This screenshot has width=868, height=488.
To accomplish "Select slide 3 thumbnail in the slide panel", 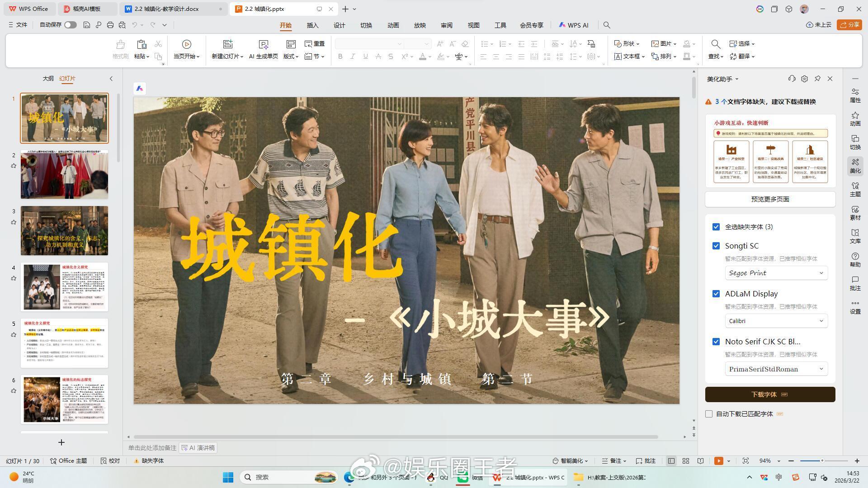I will tap(64, 230).
